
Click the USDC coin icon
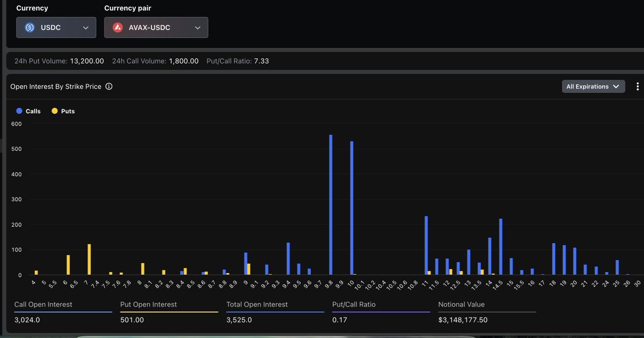tap(30, 27)
